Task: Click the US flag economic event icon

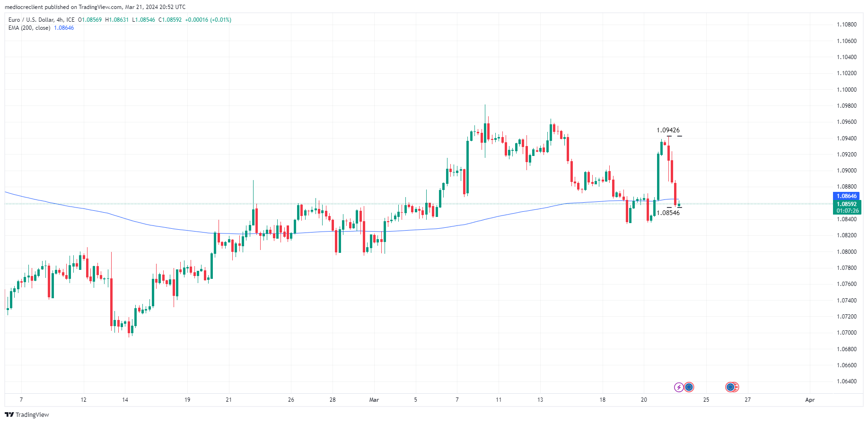Action: [x=735, y=388]
